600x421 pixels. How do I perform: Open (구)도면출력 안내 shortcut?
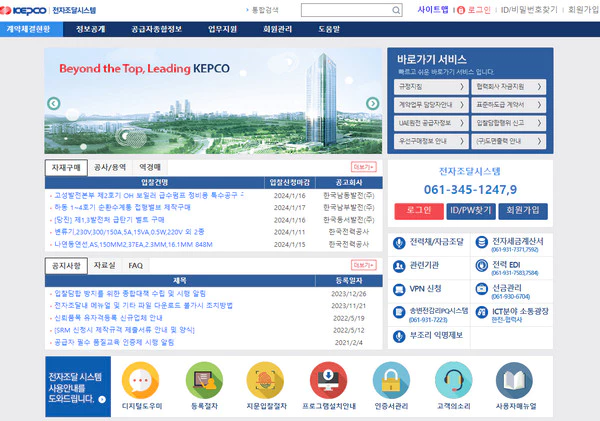[x=509, y=141]
